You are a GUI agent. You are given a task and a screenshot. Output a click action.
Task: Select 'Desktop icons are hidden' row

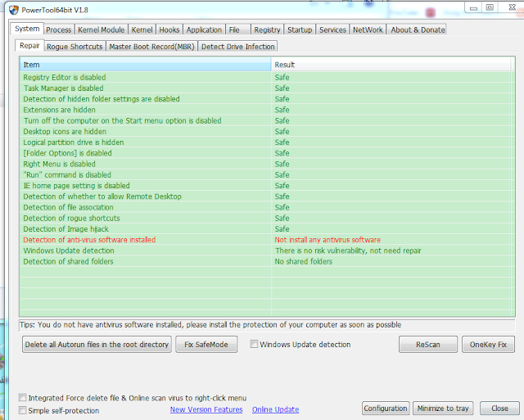(x=265, y=131)
